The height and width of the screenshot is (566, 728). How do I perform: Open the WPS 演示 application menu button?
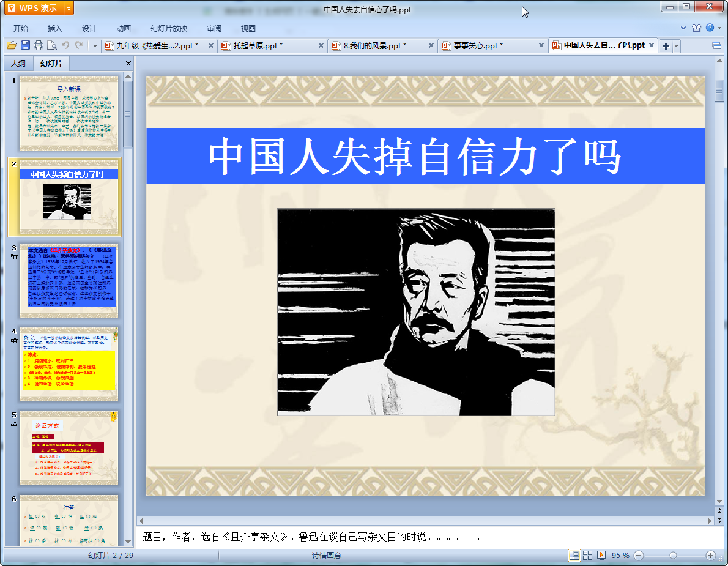(34, 8)
